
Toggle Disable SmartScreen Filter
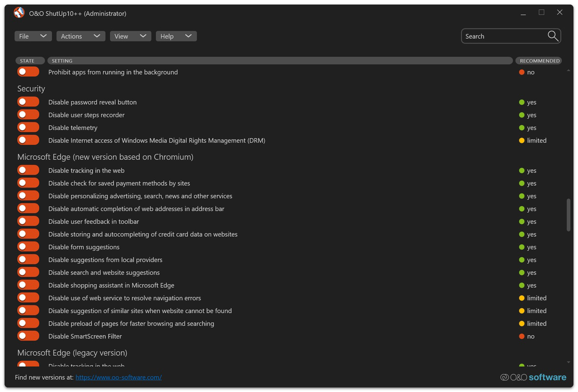28,336
